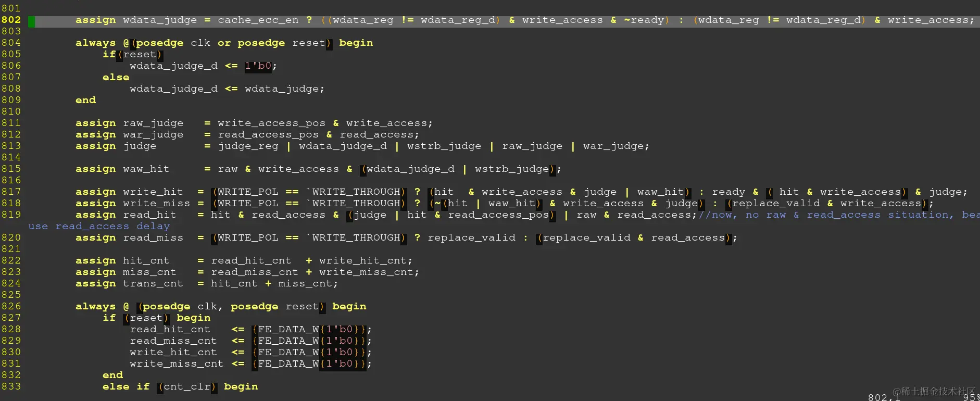
Task: Click 'war_judge' after assign on line 812
Action: 153,134
